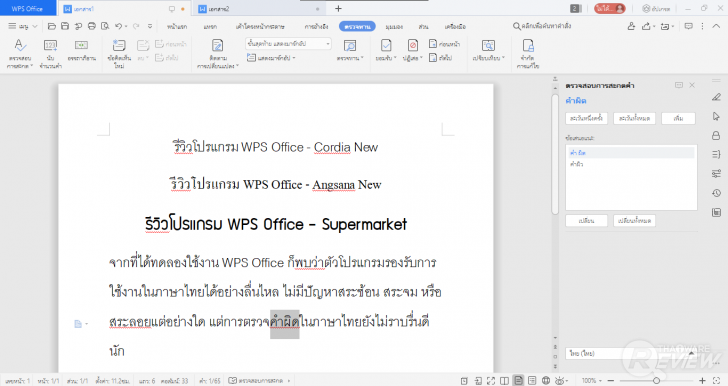Select second suggestion in spelling list
This screenshot has height=386, width=728.
coord(630,164)
